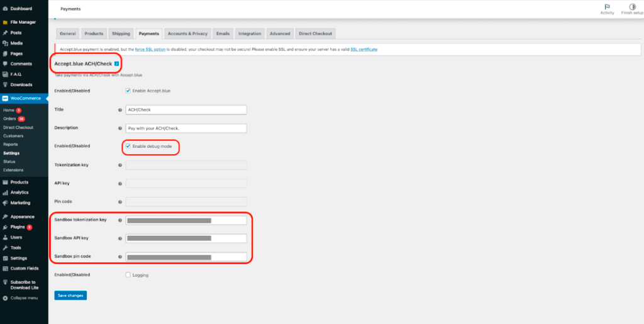The width and height of the screenshot is (644, 324).
Task: Click the WooCommerce logo icon
Action: [5, 98]
